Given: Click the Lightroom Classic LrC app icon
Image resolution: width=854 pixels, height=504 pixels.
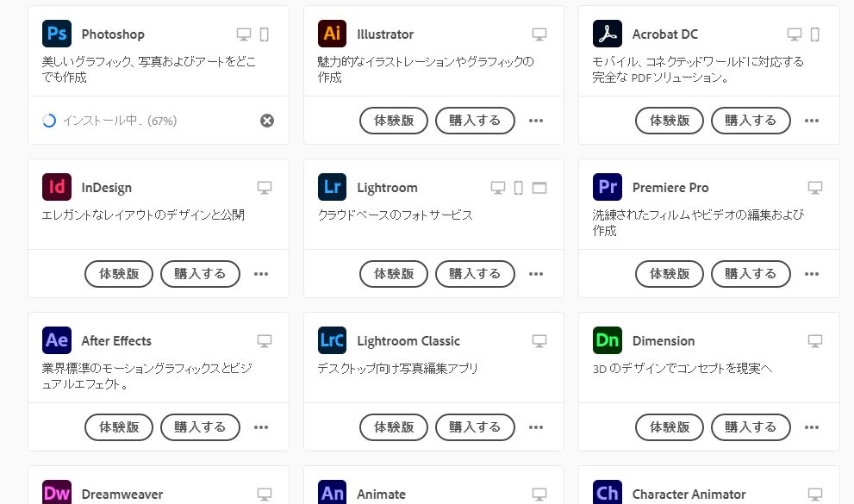Looking at the screenshot, I should pyautogui.click(x=333, y=340).
